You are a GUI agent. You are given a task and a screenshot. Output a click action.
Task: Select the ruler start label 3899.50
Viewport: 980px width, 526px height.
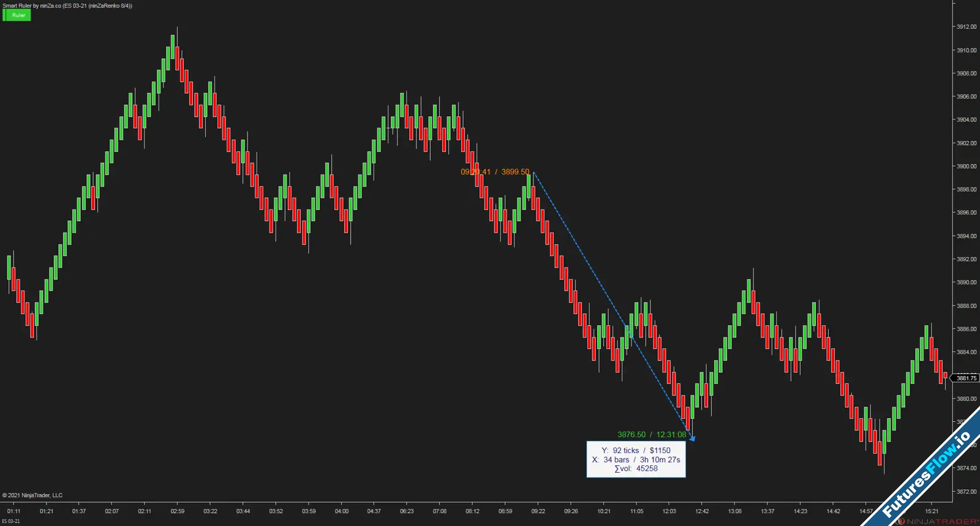515,172
